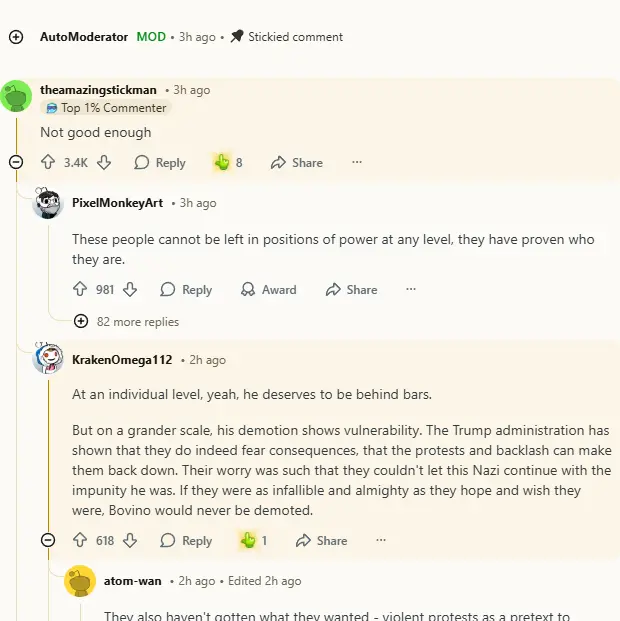Give an Award to PixelMonkeyArt's comment

pyautogui.click(x=269, y=289)
